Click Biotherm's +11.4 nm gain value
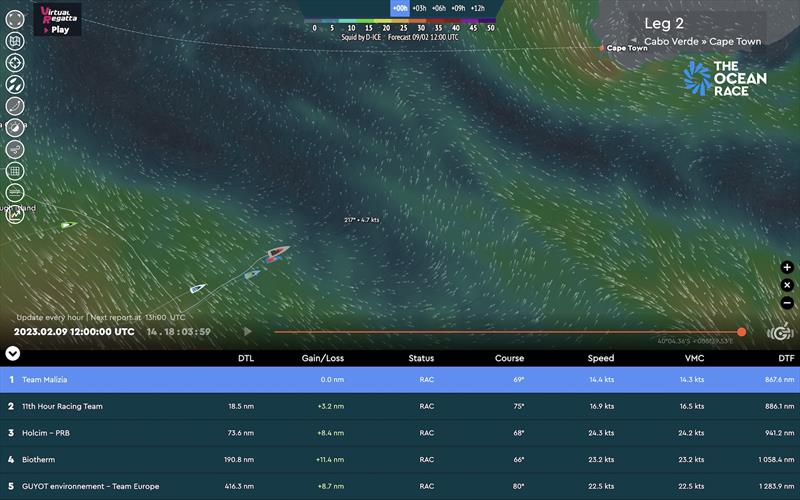Viewport: 800px width, 500px height. click(330, 459)
